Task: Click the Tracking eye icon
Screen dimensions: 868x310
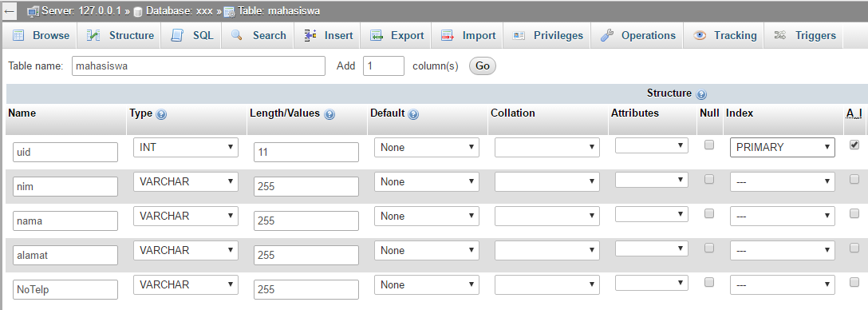Action: point(700,35)
